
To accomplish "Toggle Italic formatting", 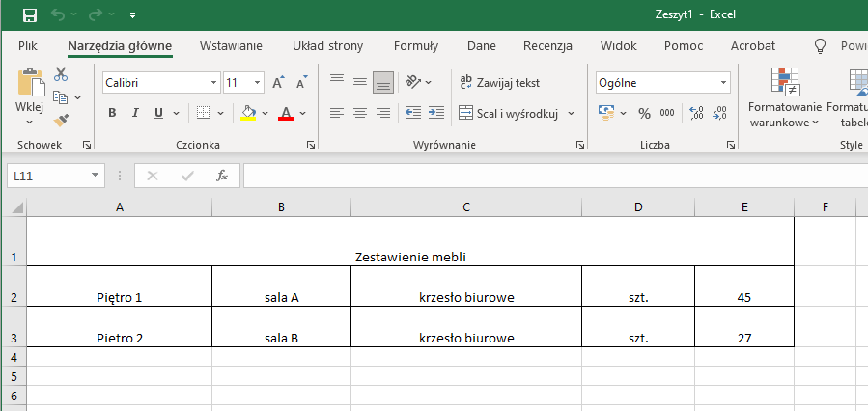I will pos(135,113).
